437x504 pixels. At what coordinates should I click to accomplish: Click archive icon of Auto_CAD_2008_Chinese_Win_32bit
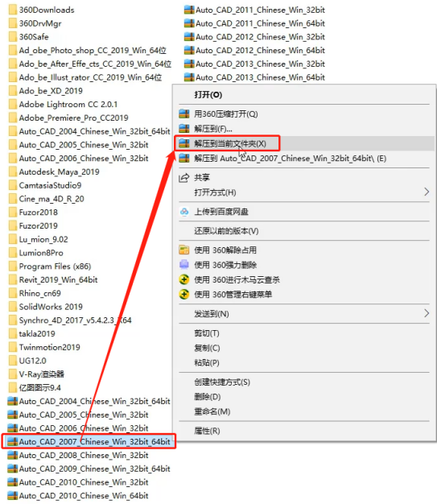pos(13,456)
